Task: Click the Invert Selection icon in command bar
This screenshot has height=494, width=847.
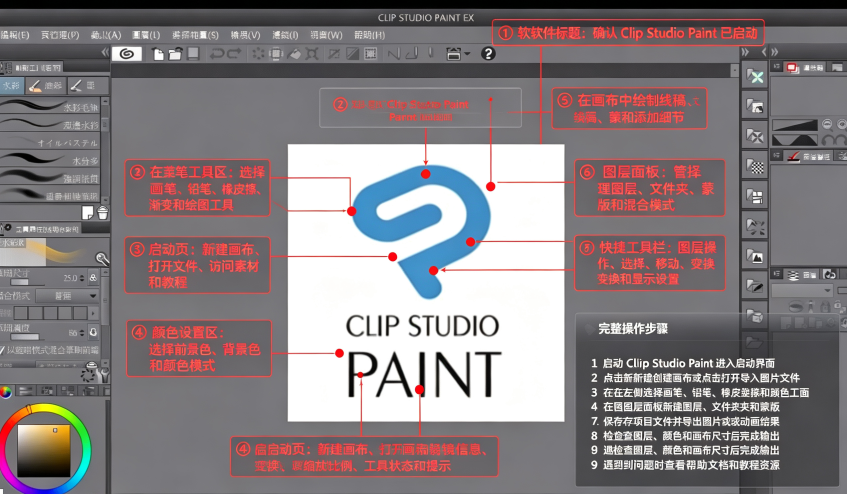Action: (x=352, y=53)
